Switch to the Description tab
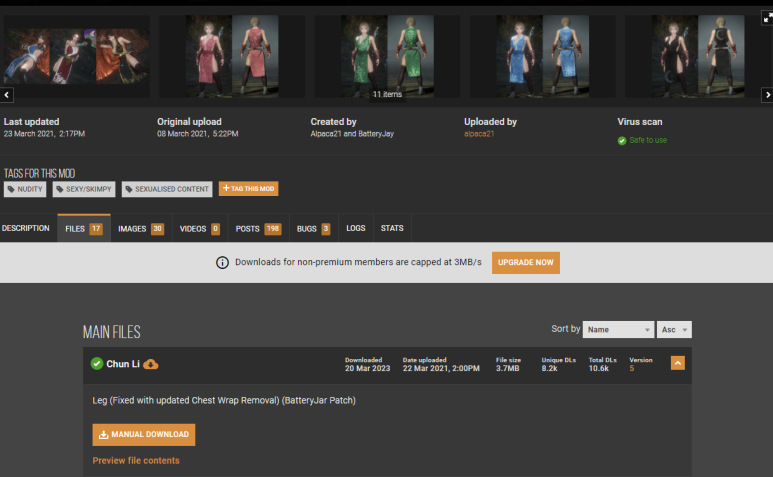This screenshot has height=477, width=773. pos(26,228)
